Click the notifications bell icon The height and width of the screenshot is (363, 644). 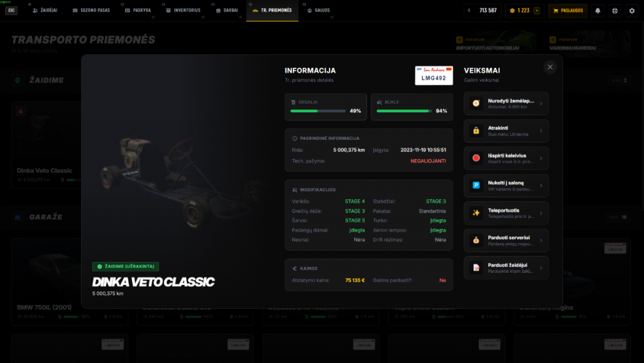(x=598, y=11)
